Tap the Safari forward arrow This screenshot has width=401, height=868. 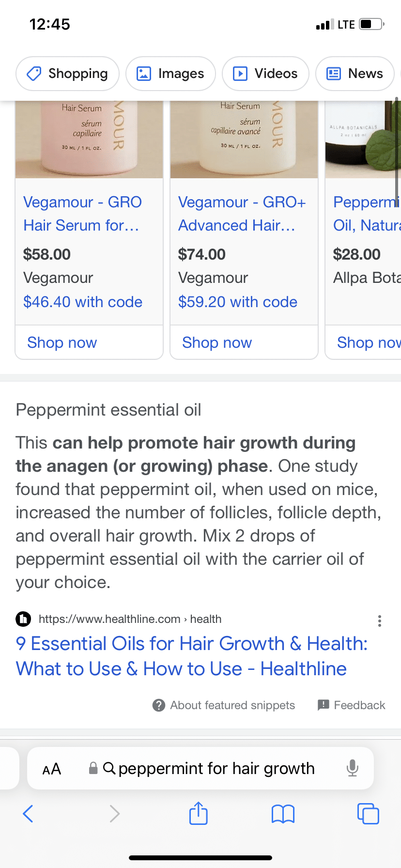[x=114, y=813]
